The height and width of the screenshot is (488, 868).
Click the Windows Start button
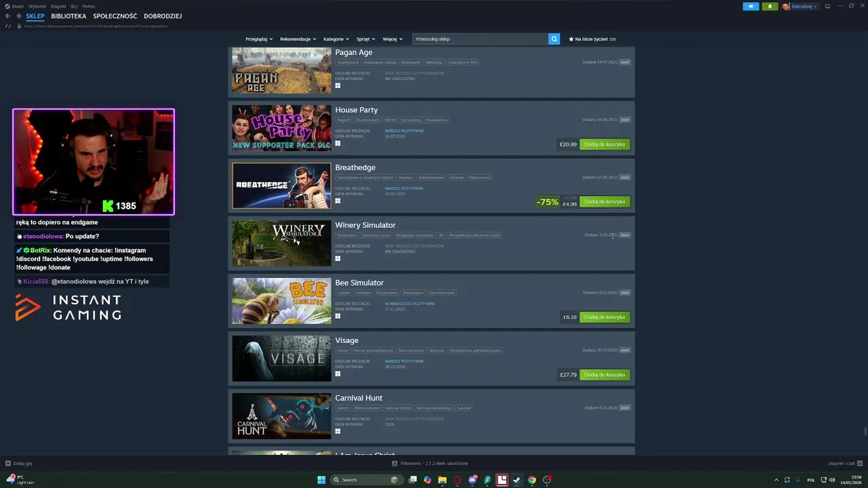click(321, 480)
